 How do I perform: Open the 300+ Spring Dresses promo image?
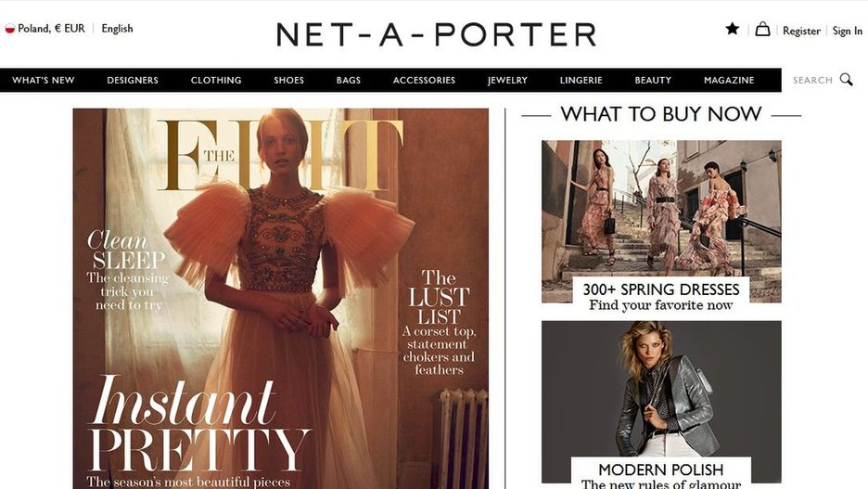(661, 222)
